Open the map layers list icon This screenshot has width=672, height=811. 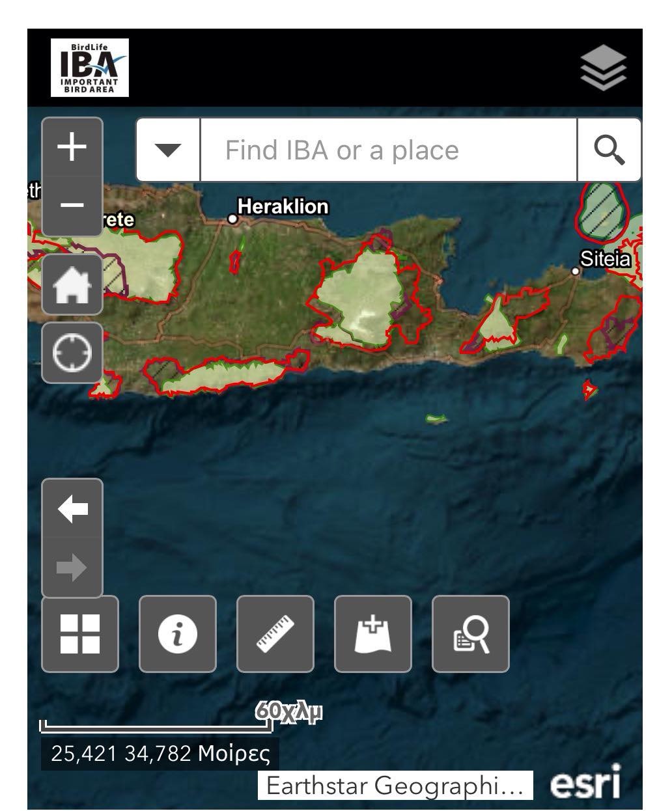point(603,68)
